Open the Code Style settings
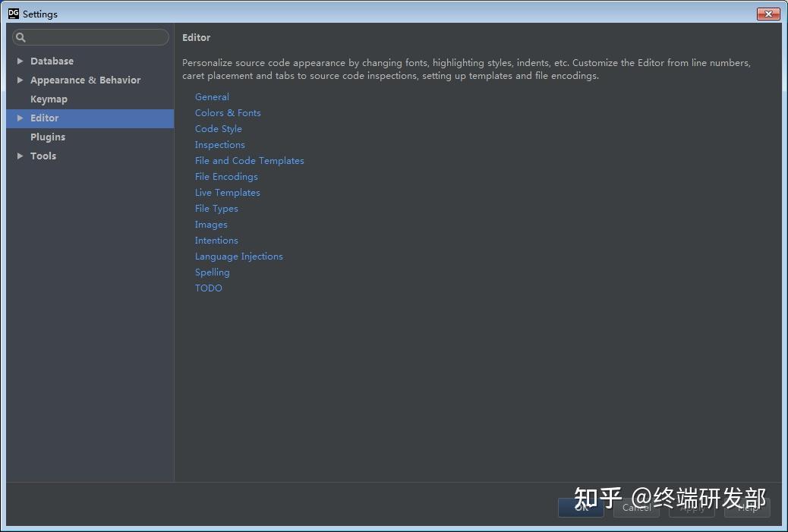The height and width of the screenshot is (532, 788). click(218, 128)
